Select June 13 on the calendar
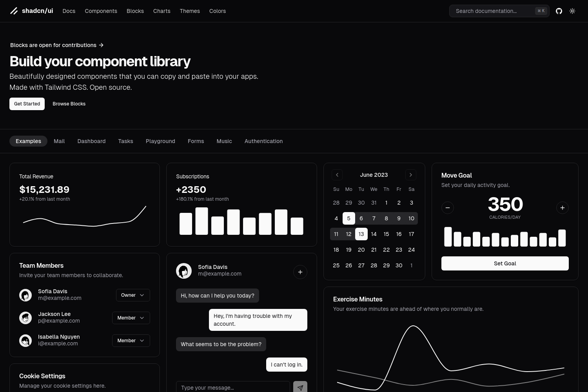588x392 pixels. click(x=361, y=234)
